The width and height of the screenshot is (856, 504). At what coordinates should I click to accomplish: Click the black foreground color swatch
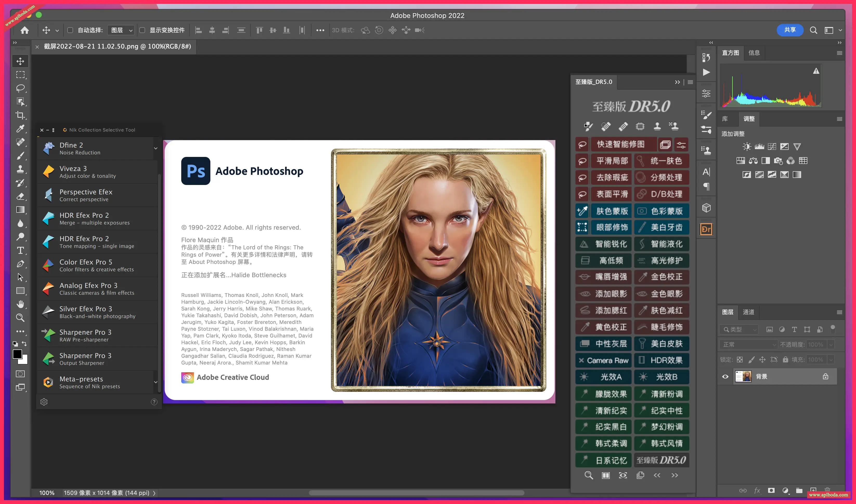click(17, 354)
